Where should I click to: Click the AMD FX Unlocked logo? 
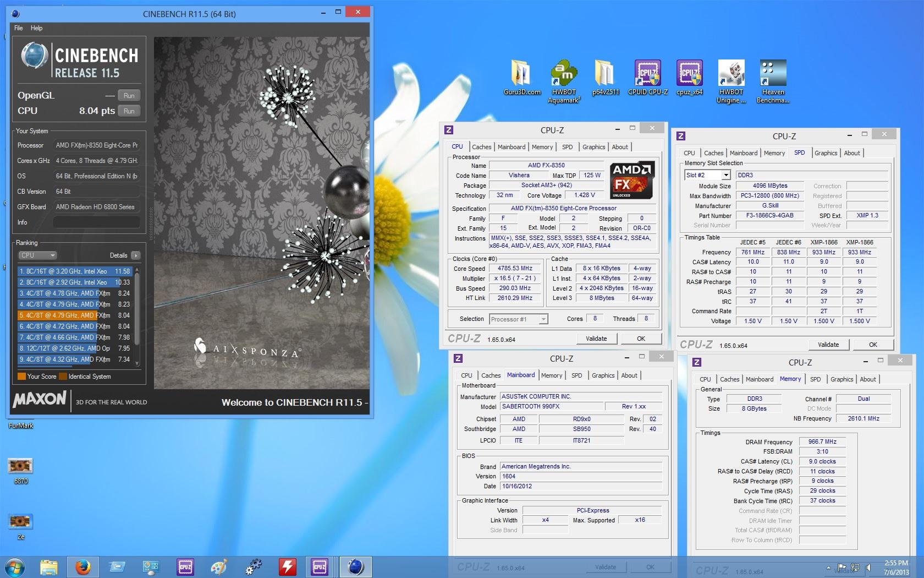[x=632, y=180]
